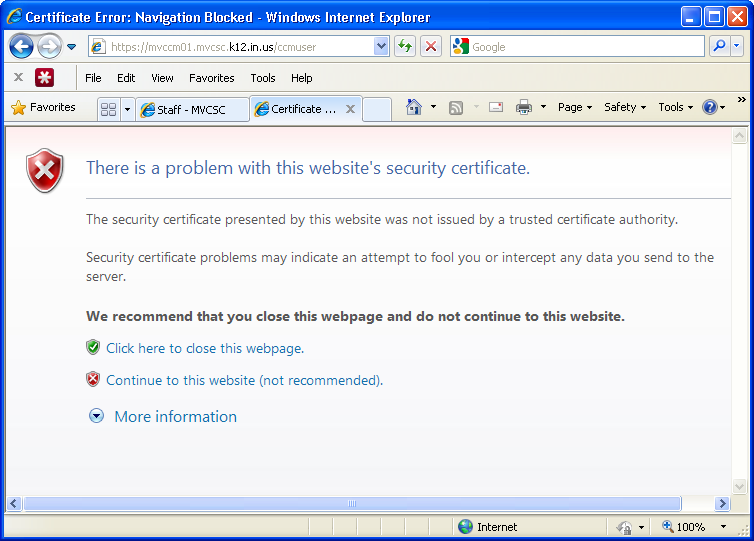Viewport: 754px width, 541px height.
Task: Open the zoom level dropdown arrow
Action: point(723,527)
